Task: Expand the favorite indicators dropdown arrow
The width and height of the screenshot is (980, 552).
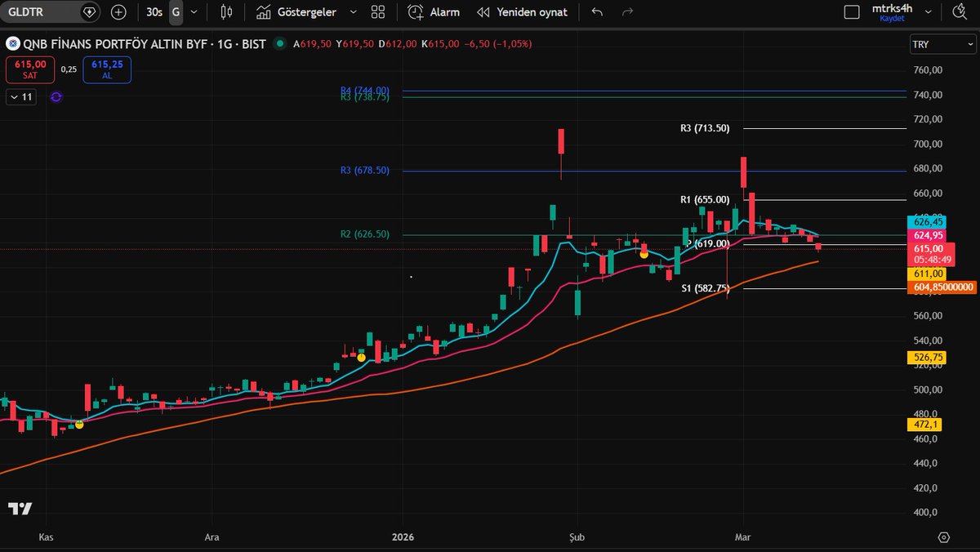Action: click(x=353, y=12)
